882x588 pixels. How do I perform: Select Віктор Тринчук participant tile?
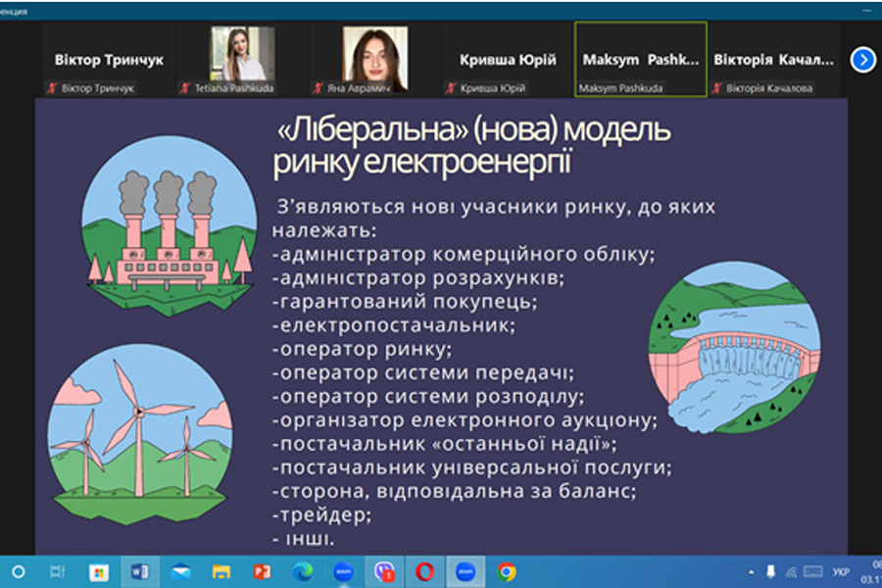click(109, 60)
